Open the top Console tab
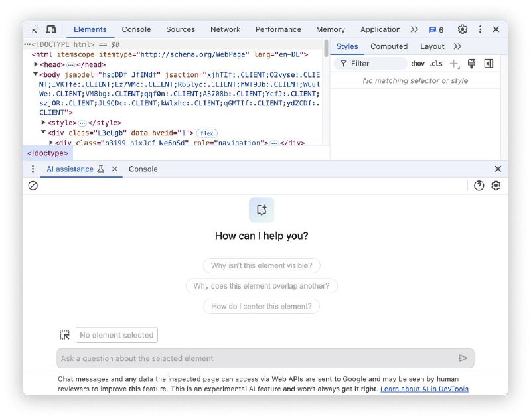 click(x=136, y=29)
